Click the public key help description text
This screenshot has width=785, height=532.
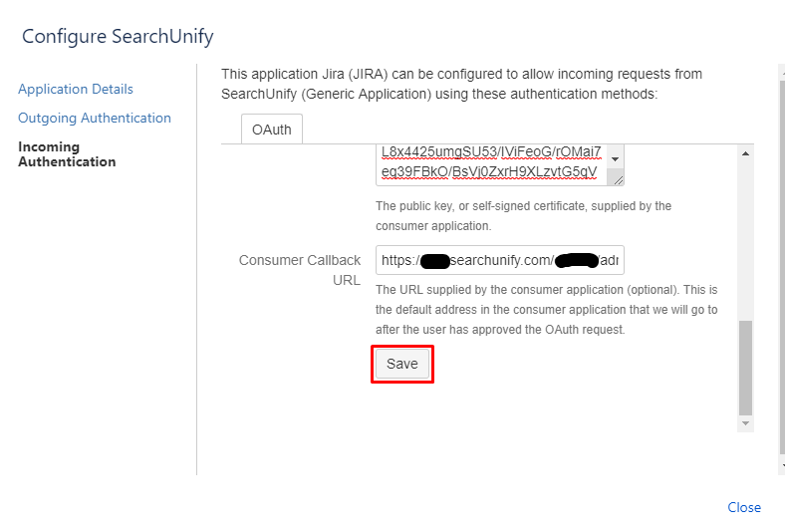pyautogui.click(x=523, y=216)
